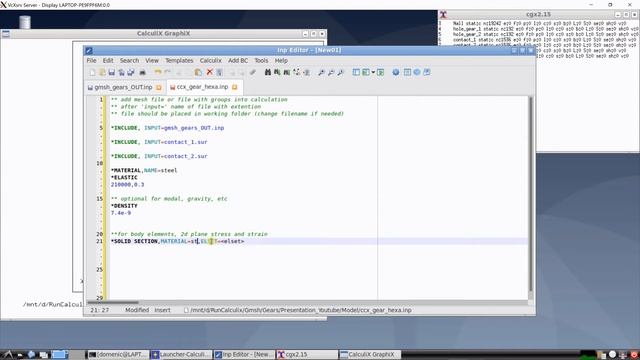The height and width of the screenshot is (360, 640).
Task: Click the zoom in magnifier icon
Action: pyautogui.click(x=321, y=72)
